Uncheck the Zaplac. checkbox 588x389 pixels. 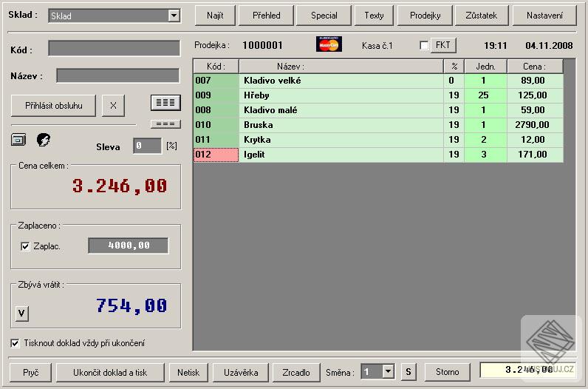coord(25,246)
